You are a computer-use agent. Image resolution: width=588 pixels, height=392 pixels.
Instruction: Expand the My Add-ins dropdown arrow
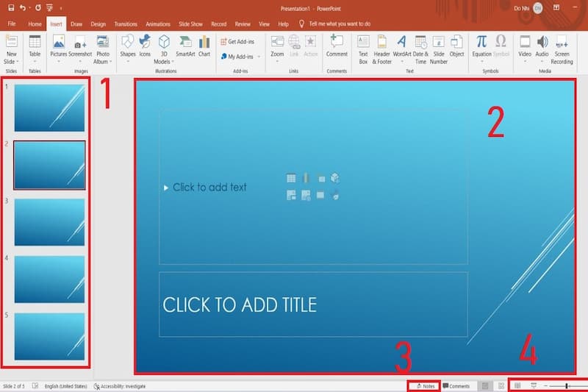(x=259, y=57)
